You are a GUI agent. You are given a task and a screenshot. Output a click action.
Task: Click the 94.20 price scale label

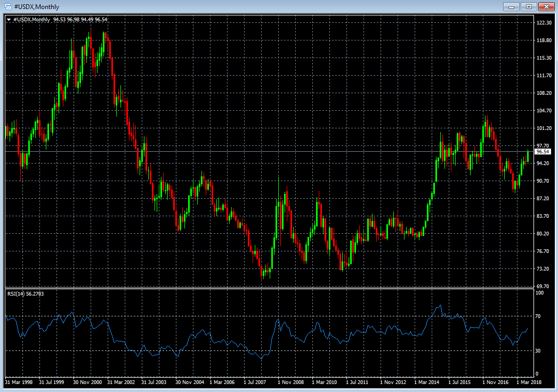pos(543,164)
